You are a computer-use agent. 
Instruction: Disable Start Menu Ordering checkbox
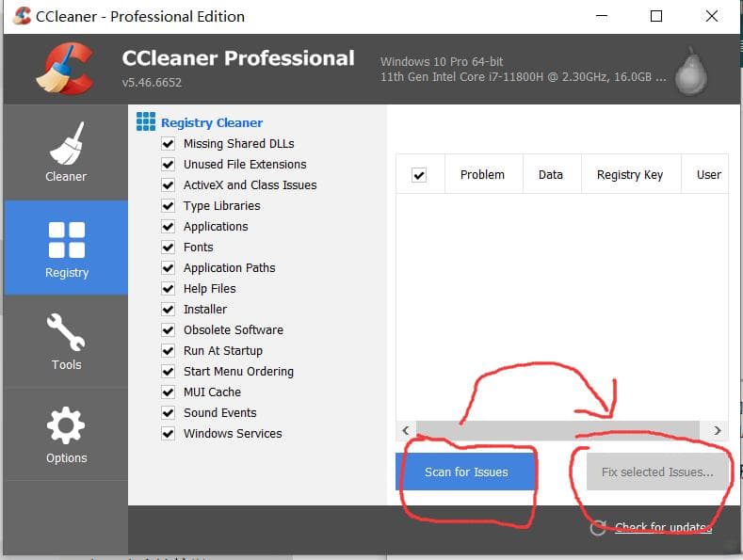[168, 372]
